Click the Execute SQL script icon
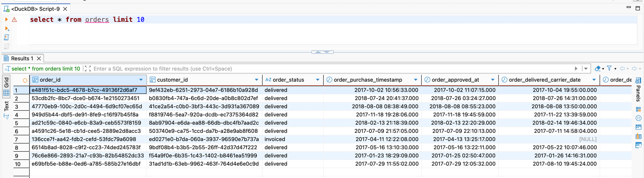 [x=7, y=38]
